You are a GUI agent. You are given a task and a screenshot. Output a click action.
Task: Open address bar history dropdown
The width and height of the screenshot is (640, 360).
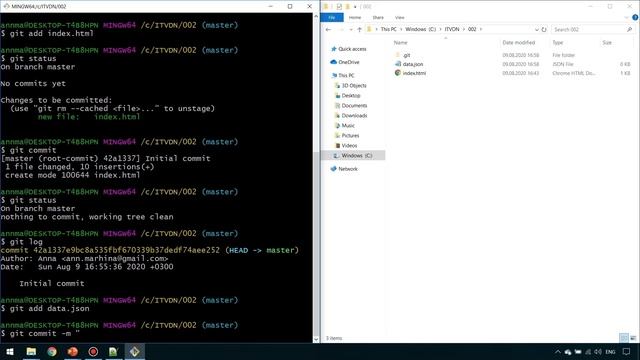536,29
